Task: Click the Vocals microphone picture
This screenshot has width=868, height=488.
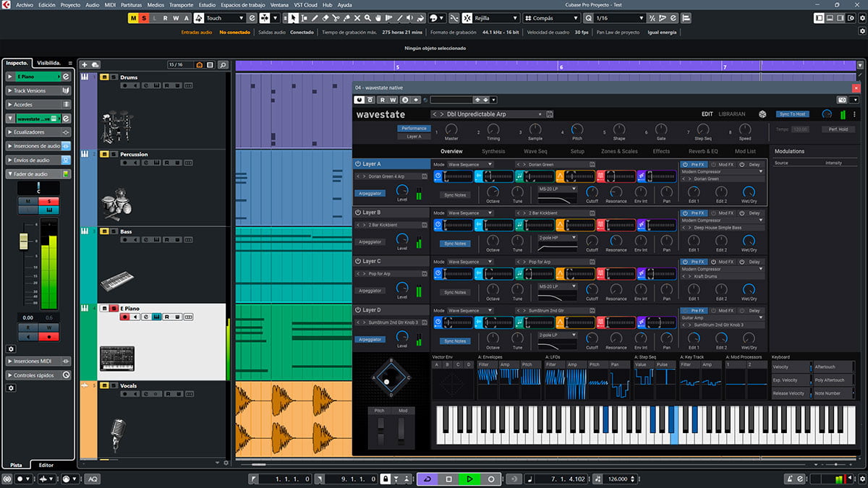Action: point(118,435)
